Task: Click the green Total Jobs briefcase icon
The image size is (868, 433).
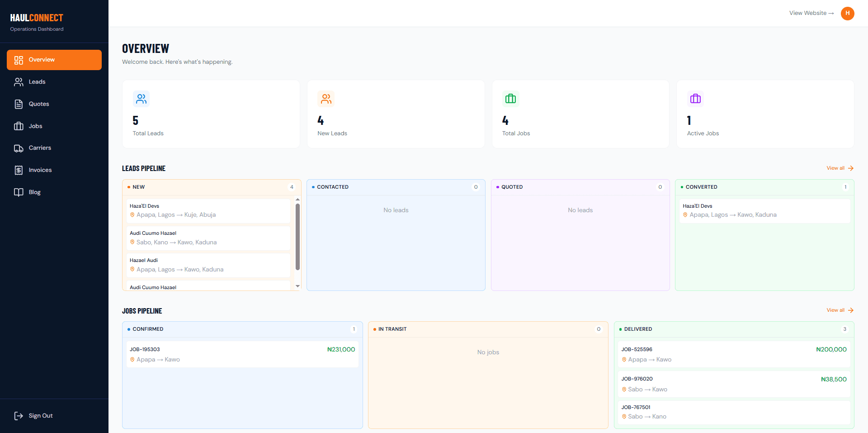Action: [511, 99]
